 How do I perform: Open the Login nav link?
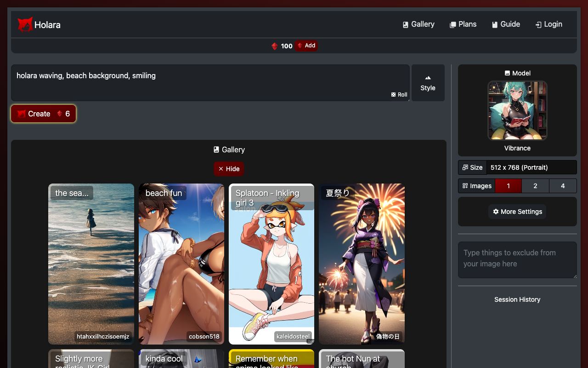(548, 24)
